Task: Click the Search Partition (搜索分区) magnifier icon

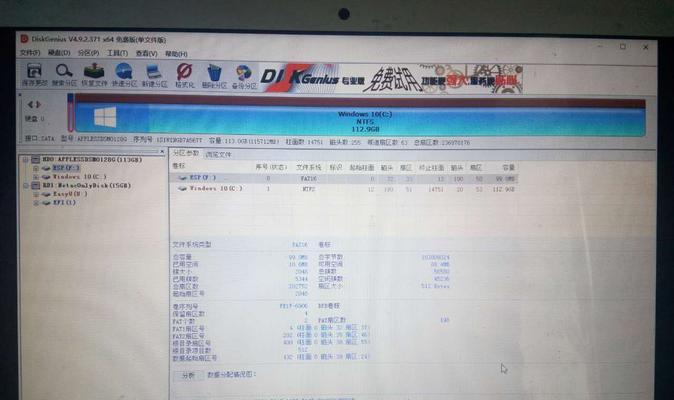Action: click(x=64, y=74)
